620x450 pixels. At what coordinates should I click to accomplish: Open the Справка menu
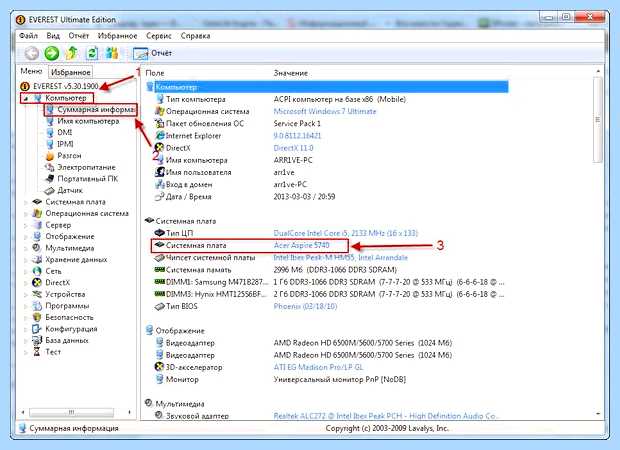(195, 36)
